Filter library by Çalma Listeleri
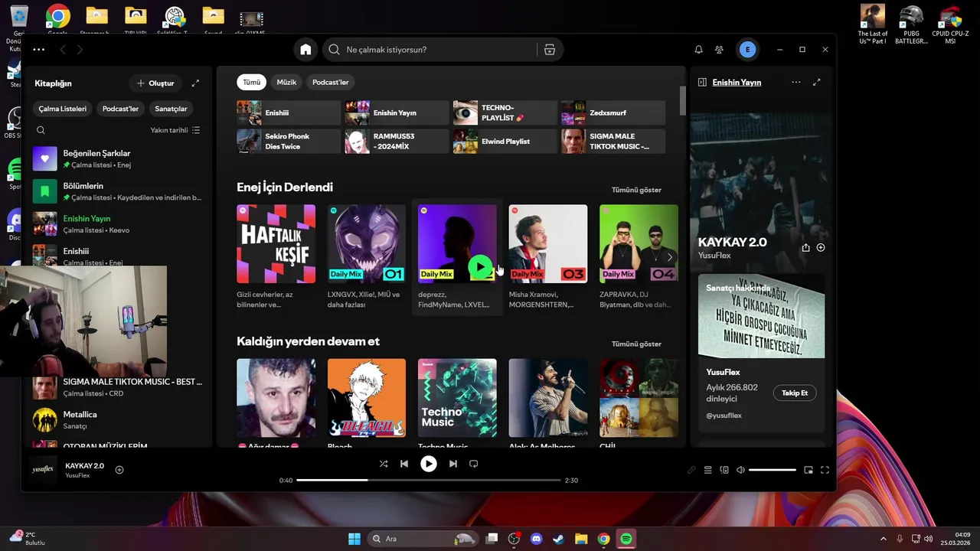 pos(63,109)
